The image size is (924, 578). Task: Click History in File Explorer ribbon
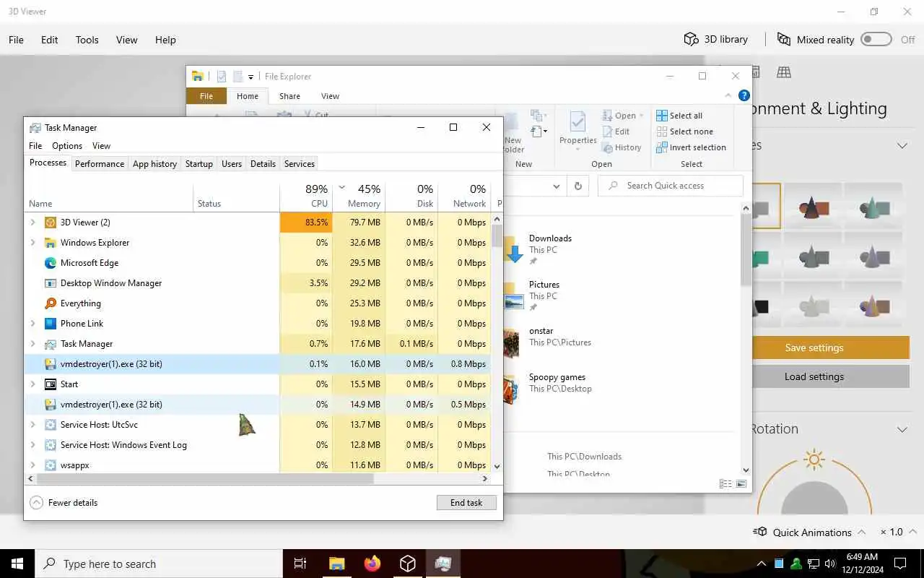(621, 147)
